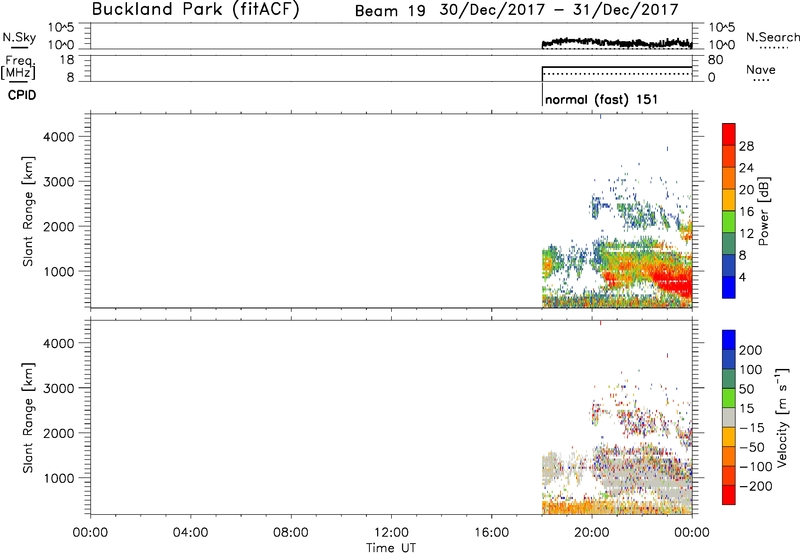The height and width of the screenshot is (554, 800).
Task: Click the "Time UT" axis title
Action: (x=391, y=548)
